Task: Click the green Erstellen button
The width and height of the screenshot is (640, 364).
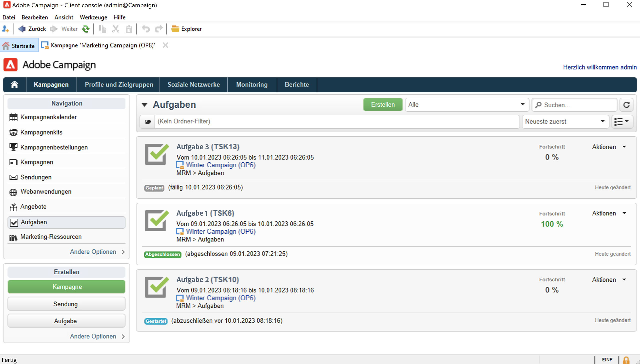Action: (x=382, y=105)
